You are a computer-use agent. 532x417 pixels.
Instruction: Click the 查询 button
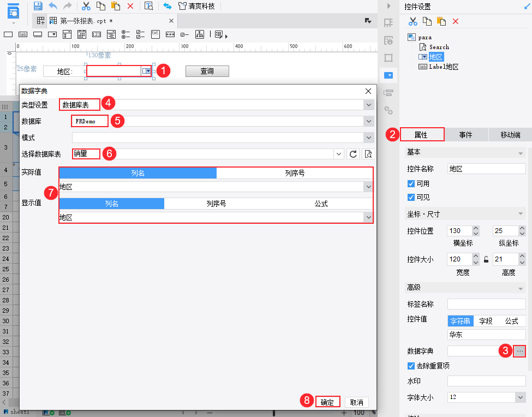point(207,71)
